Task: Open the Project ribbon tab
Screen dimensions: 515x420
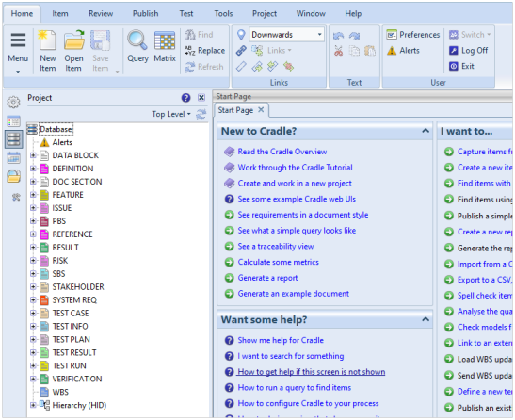Action: click(x=265, y=14)
